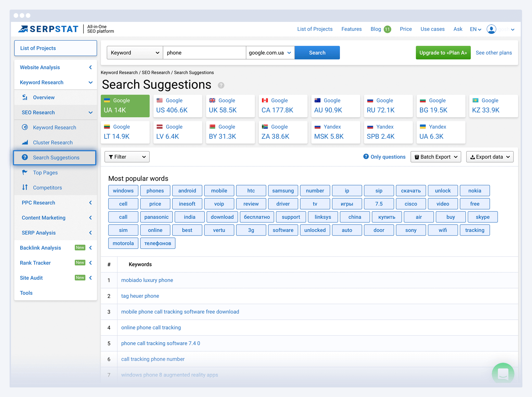
Task: Click the Competitors arrows icon
Action: point(25,188)
